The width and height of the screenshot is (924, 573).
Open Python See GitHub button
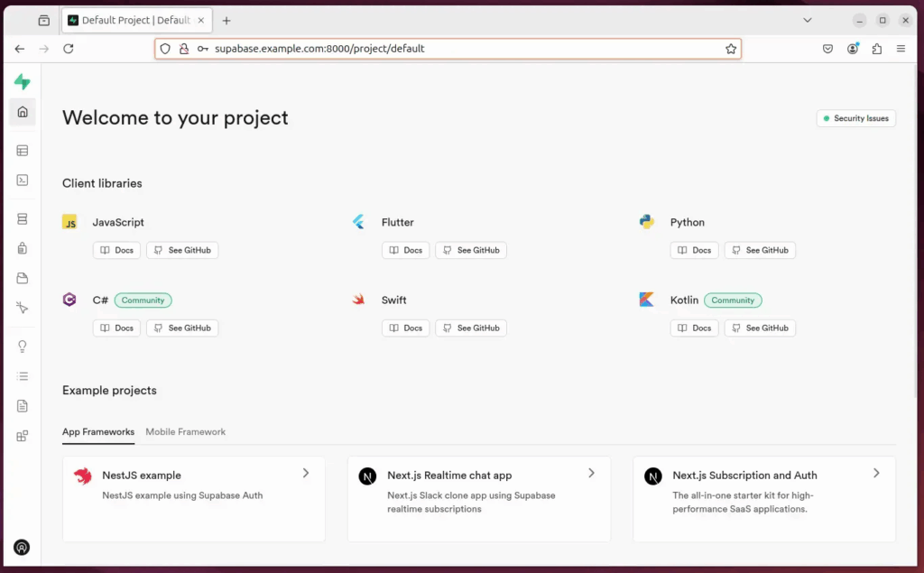click(x=760, y=251)
